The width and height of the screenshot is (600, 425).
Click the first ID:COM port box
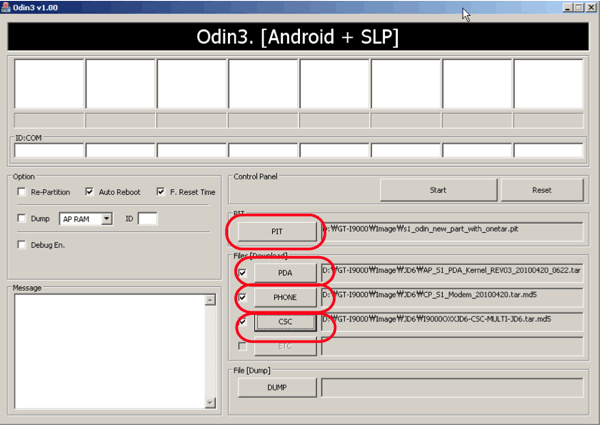(x=48, y=151)
